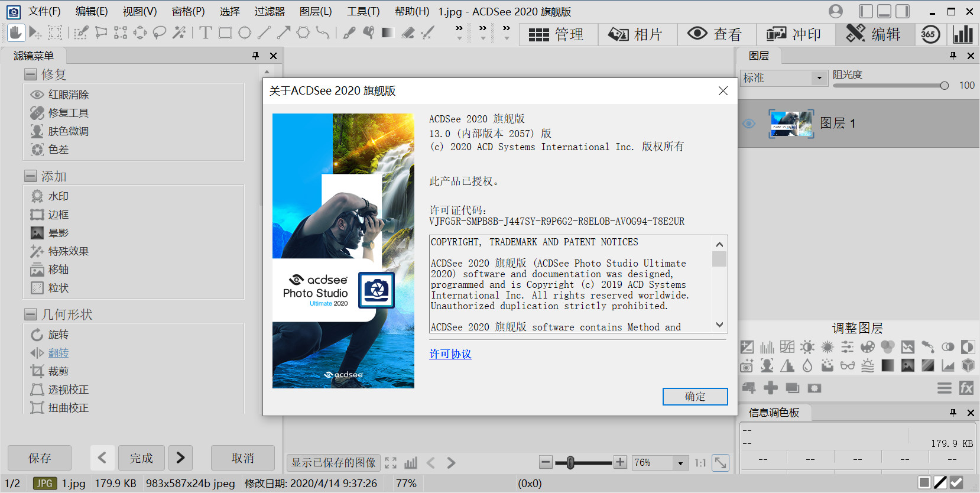The image size is (980, 493).
Task: Add the painter's palette adjustment layer
Action: coord(868,347)
